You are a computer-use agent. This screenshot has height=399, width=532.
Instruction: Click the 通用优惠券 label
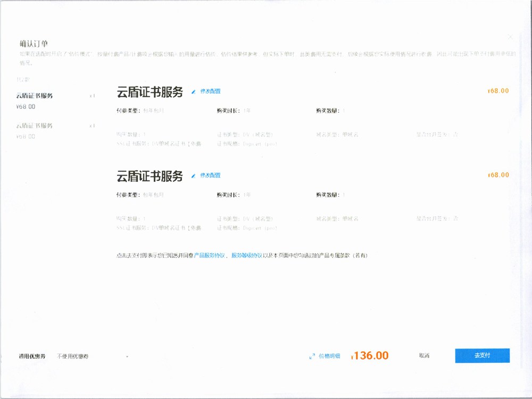pyautogui.click(x=32, y=356)
